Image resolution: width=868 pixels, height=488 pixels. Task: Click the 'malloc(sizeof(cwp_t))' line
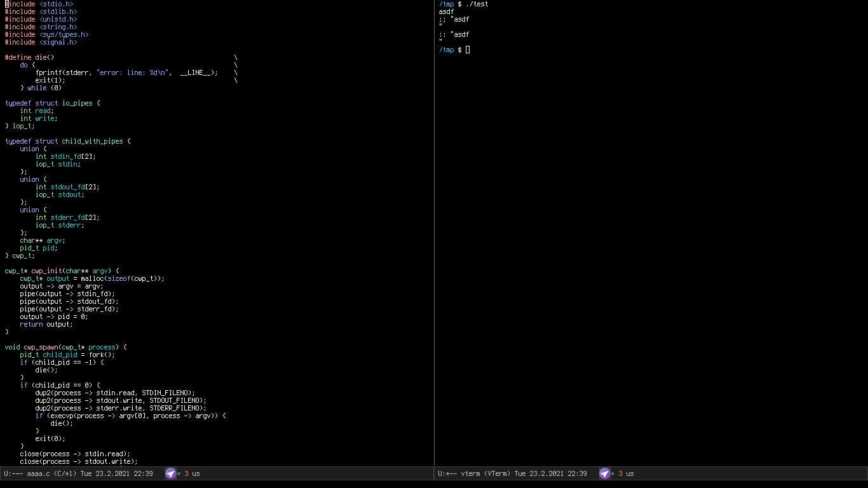tap(92, 278)
